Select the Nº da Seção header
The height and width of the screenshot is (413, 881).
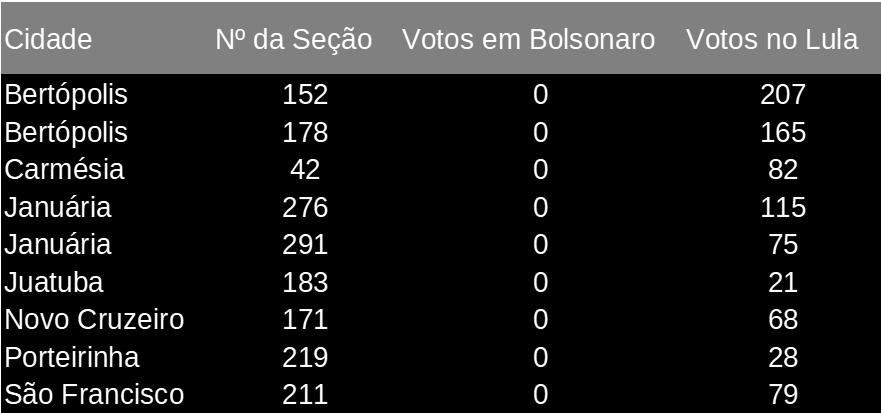(x=294, y=39)
